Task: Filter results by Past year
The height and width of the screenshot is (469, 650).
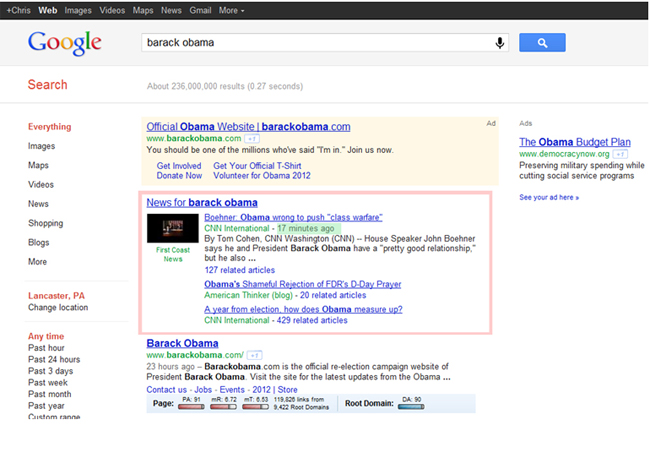Action: [46, 406]
